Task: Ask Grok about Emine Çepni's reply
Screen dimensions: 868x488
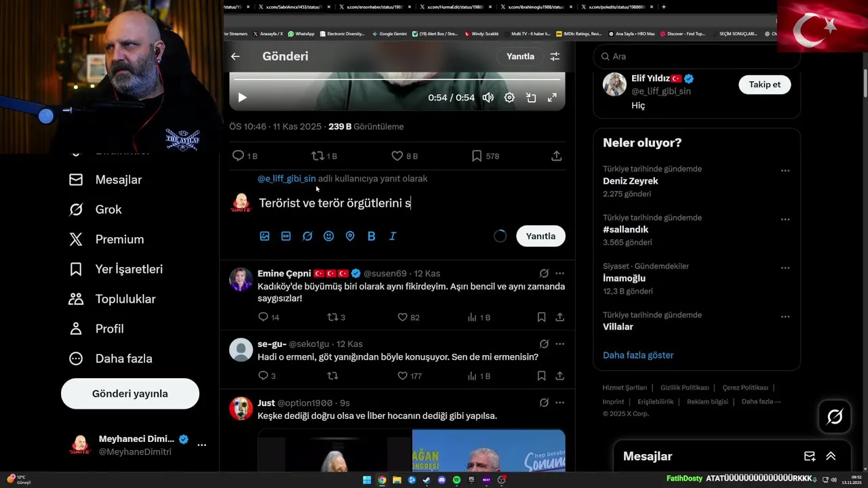Action: click(544, 274)
